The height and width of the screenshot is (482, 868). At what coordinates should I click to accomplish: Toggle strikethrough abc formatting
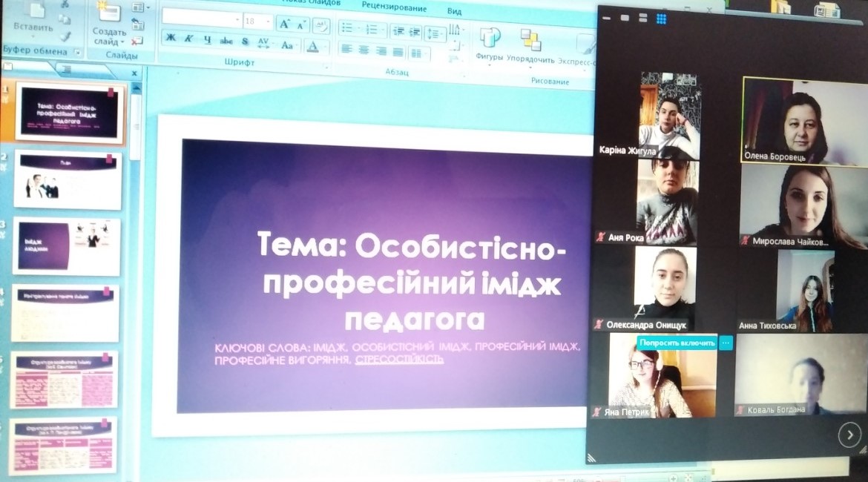226,40
